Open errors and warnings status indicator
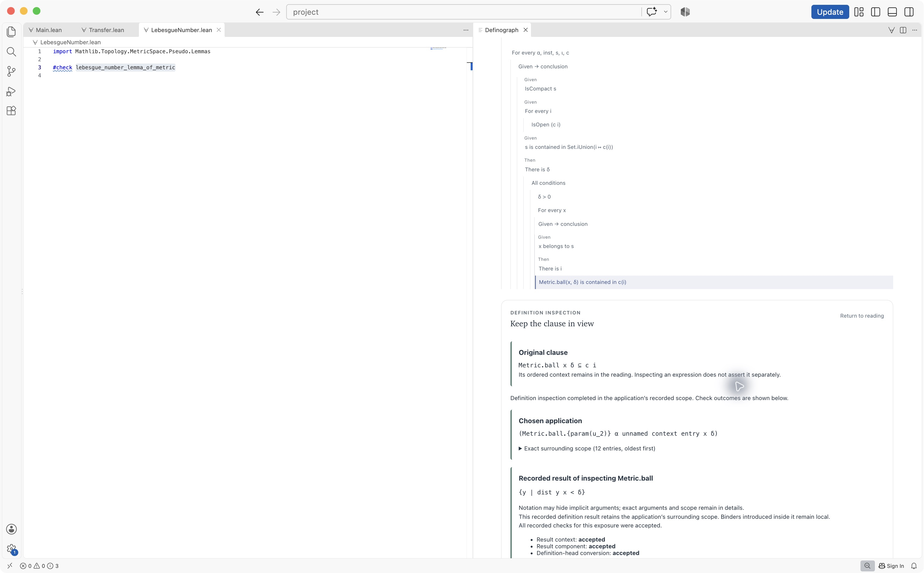Screen dimensions: 924x573 39,566
